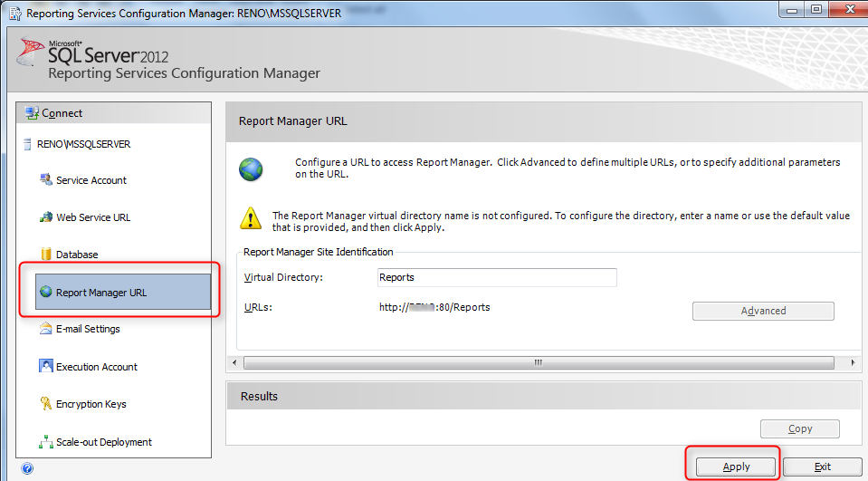Select the Web Service URL page

(93, 217)
